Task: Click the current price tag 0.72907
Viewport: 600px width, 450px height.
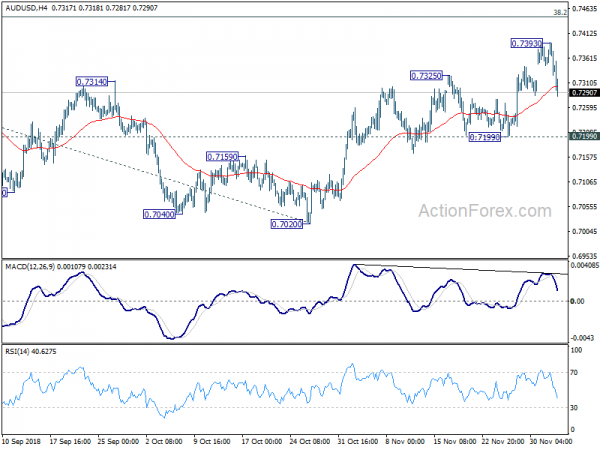Action: (x=584, y=93)
